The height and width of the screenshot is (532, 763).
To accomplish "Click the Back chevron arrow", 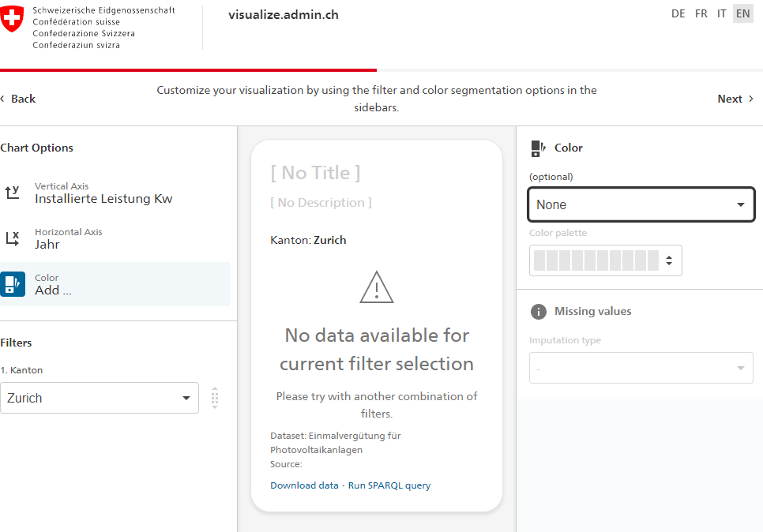I will point(3,99).
